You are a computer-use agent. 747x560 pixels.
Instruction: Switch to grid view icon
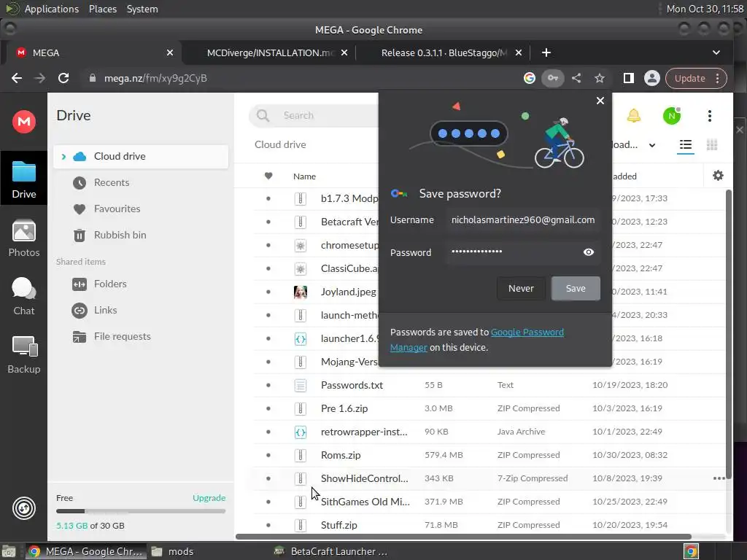(712, 145)
